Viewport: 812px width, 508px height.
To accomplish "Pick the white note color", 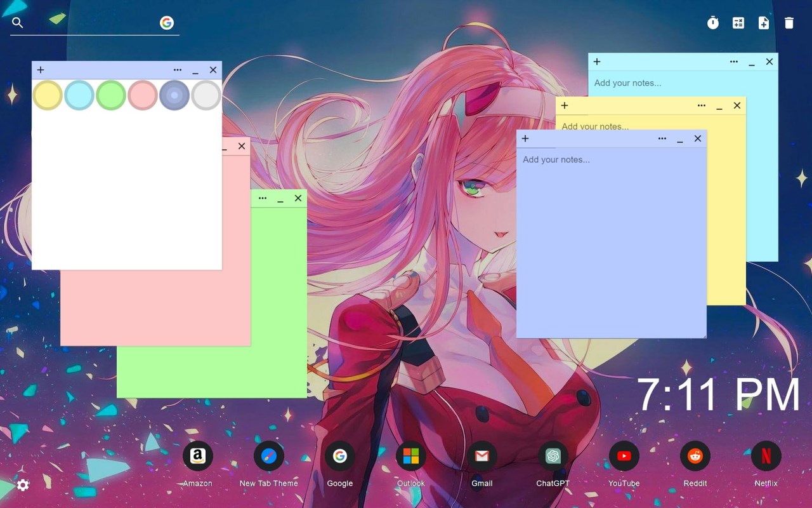I will [x=206, y=95].
